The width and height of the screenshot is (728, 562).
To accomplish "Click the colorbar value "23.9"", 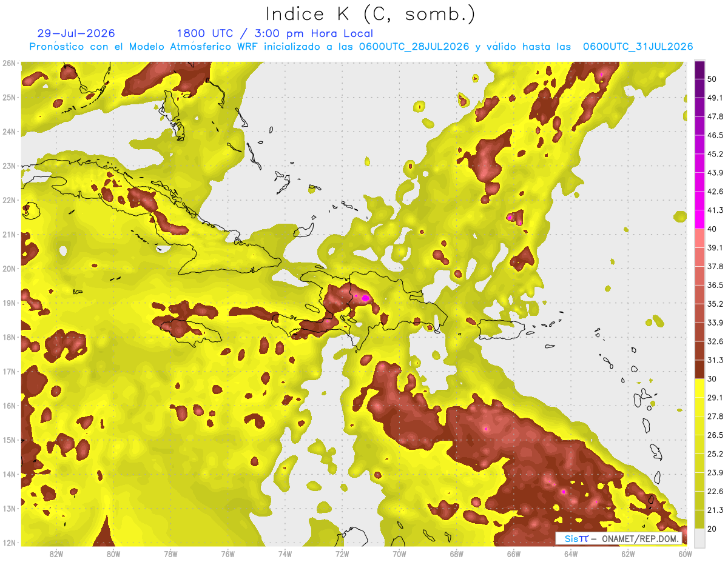I will pos(715,473).
